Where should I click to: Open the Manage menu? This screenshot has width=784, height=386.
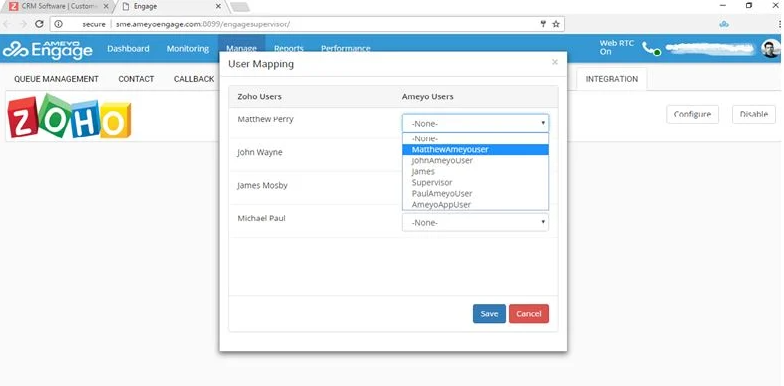click(x=242, y=48)
